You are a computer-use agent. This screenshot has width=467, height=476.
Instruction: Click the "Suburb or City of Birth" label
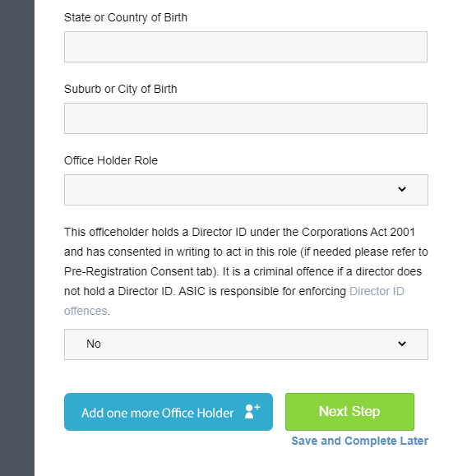(x=121, y=90)
